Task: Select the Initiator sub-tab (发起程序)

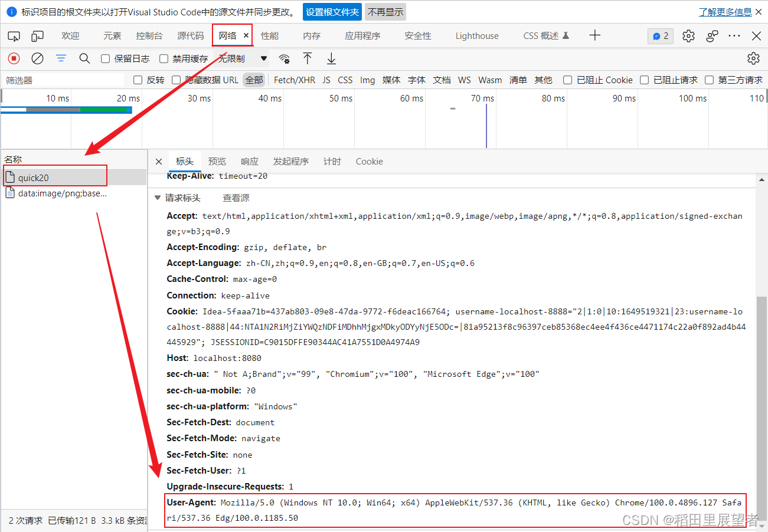Action: click(290, 162)
